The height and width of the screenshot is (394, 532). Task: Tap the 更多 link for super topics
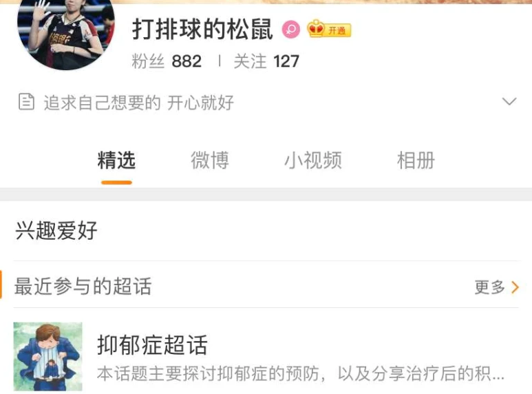click(489, 287)
